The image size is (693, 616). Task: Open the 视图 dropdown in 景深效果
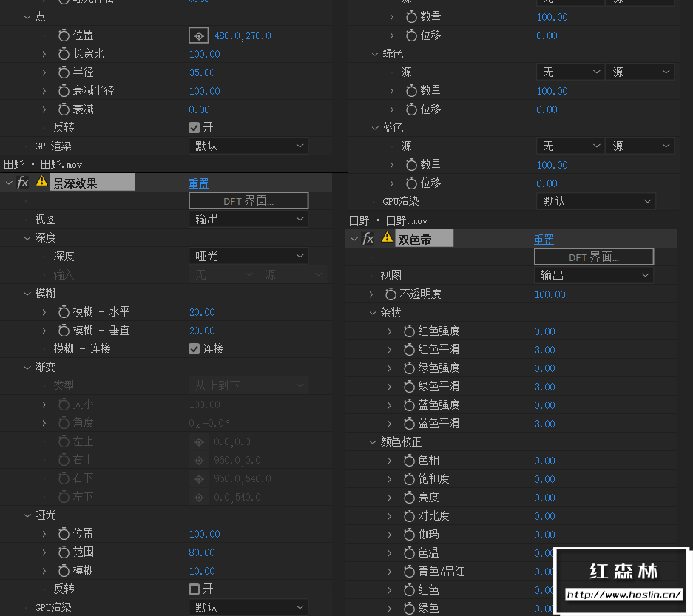tap(249, 219)
